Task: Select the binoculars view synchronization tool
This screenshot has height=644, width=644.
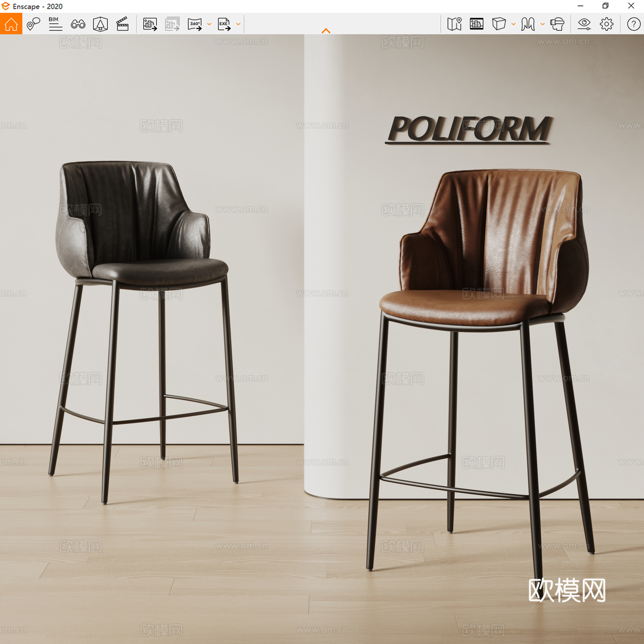Action: (x=78, y=24)
